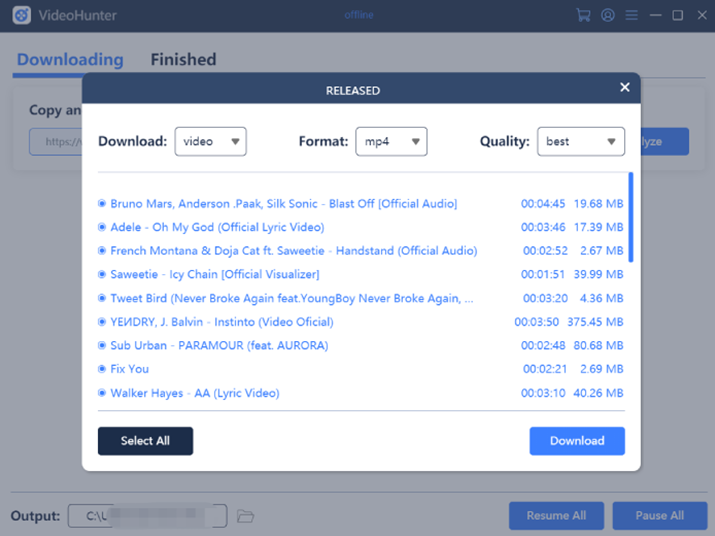
Task: Click the output path field
Action: coord(147,516)
